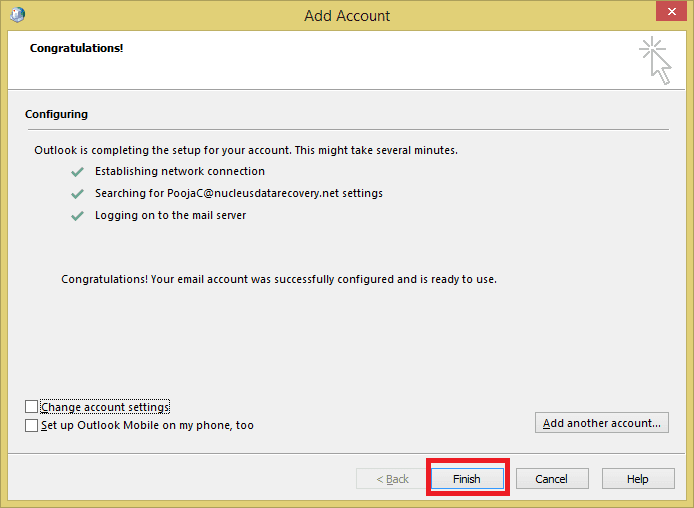Click the Establishing network connection text

(x=180, y=171)
